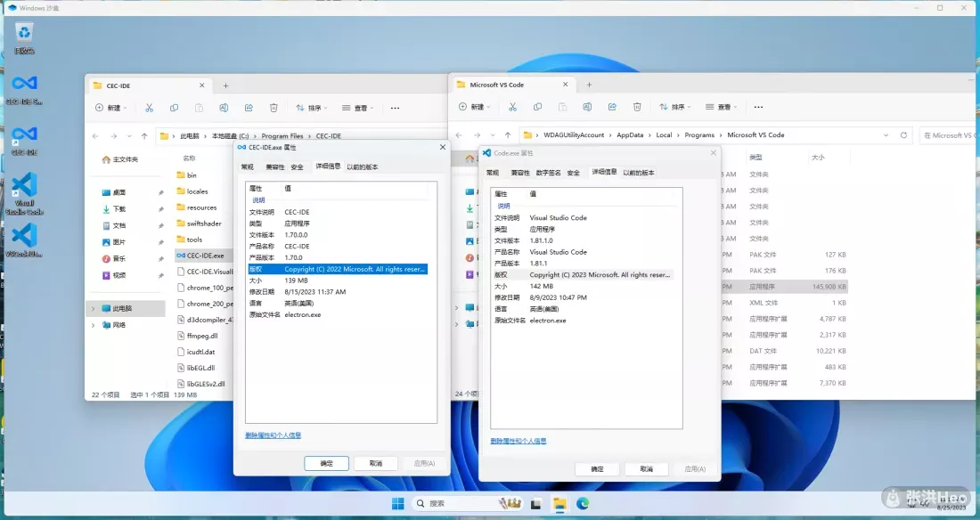Switch to 安全 tab in CEC-IDE.exe properties
The height and width of the screenshot is (520, 980).
pyautogui.click(x=298, y=167)
